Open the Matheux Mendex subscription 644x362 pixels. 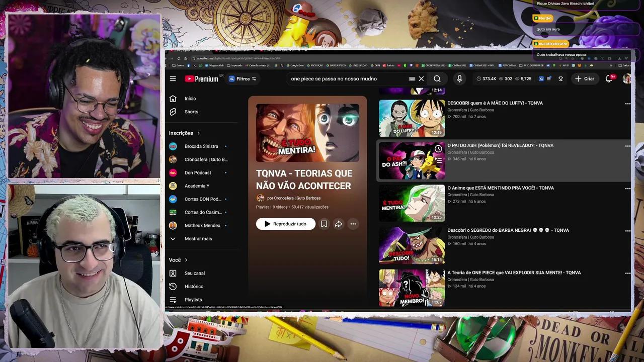pyautogui.click(x=203, y=225)
